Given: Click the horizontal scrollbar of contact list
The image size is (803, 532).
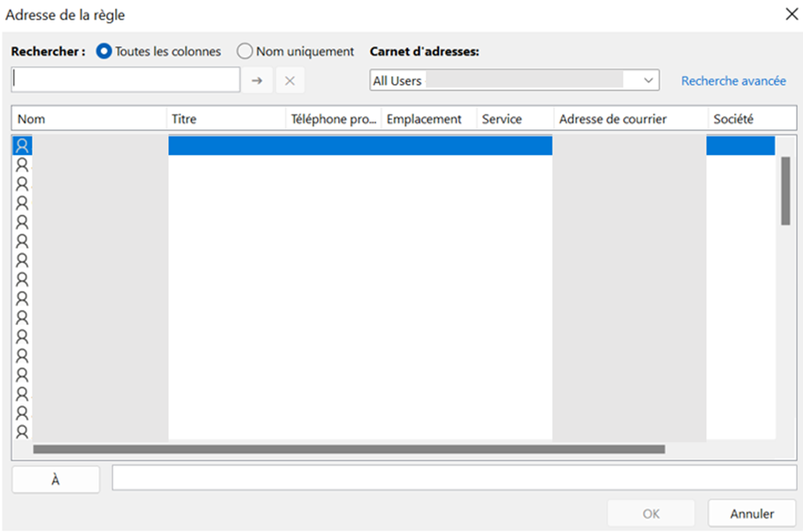Looking at the screenshot, I should point(349,449).
